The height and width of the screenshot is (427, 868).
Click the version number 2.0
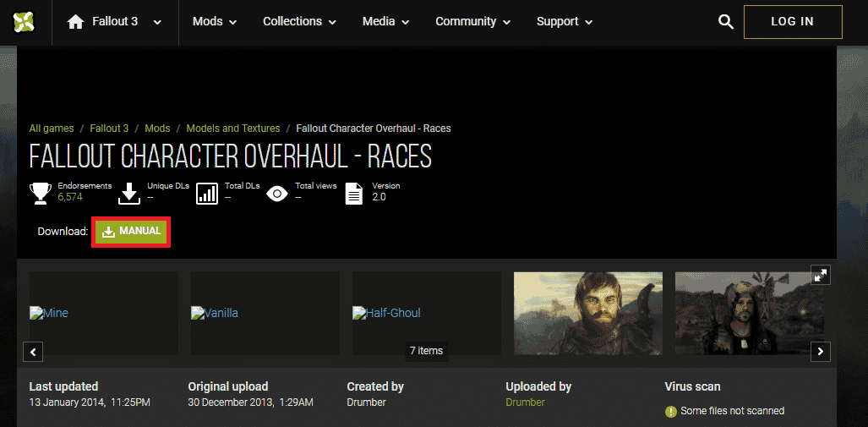(x=379, y=197)
